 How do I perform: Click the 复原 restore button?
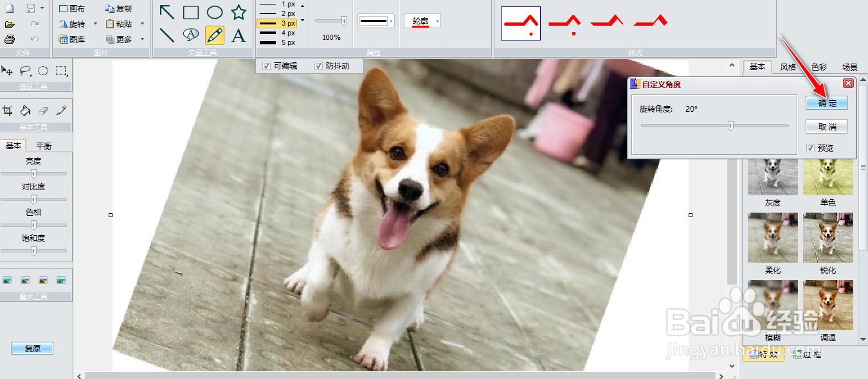[32, 348]
